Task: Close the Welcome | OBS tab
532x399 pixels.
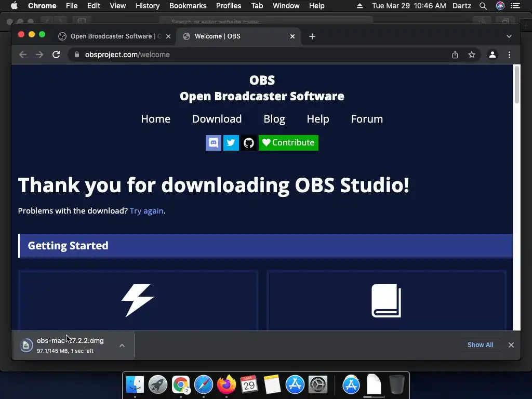Action: coord(292,36)
